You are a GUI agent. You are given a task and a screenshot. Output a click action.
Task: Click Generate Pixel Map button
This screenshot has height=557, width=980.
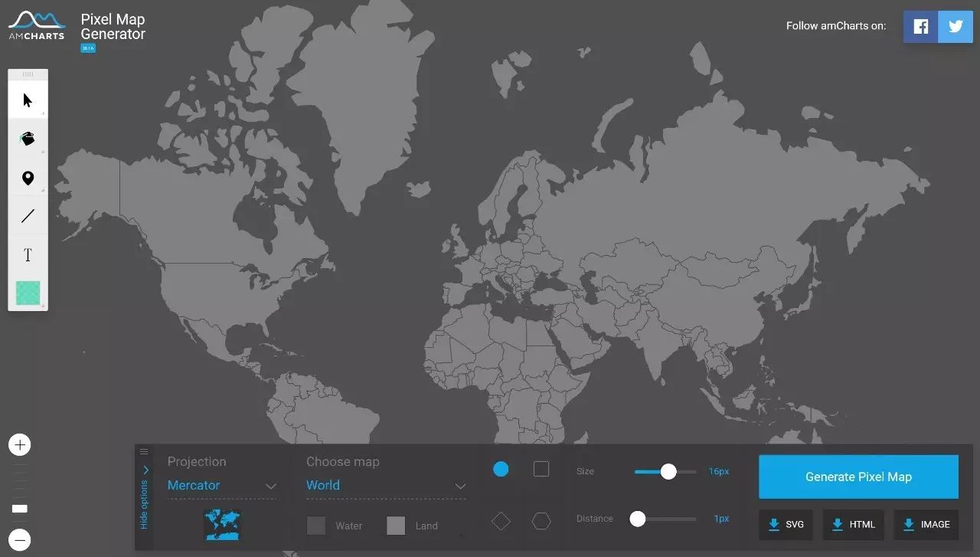point(858,477)
